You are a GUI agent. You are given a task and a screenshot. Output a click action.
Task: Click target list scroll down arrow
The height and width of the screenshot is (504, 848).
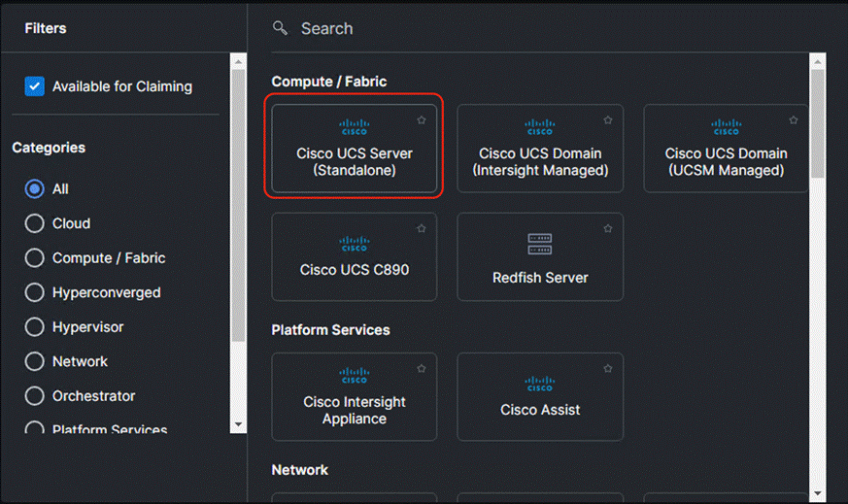tap(817, 493)
